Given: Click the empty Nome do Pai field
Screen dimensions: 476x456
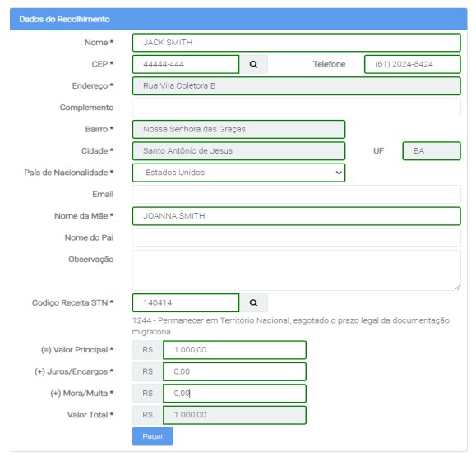Looking at the screenshot, I should pos(296,238).
